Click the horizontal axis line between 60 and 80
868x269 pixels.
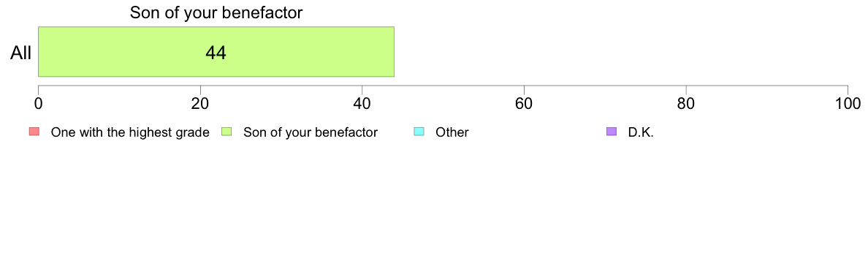pos(605,86)
